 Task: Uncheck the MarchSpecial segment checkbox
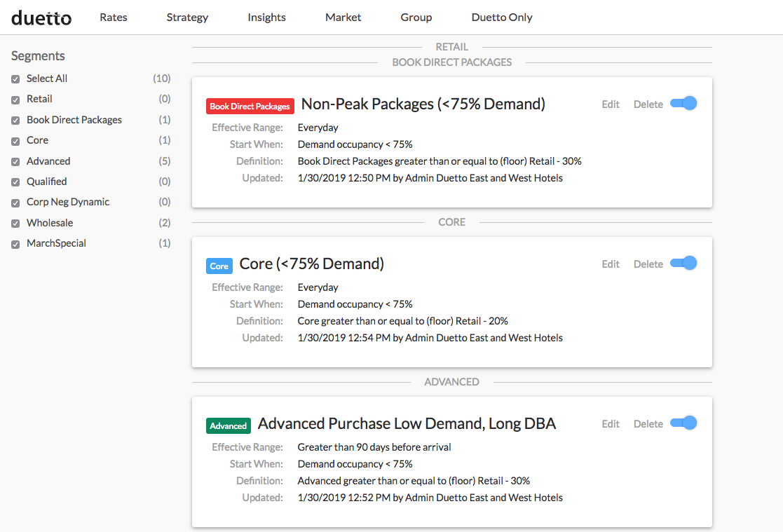pos(15,244)
